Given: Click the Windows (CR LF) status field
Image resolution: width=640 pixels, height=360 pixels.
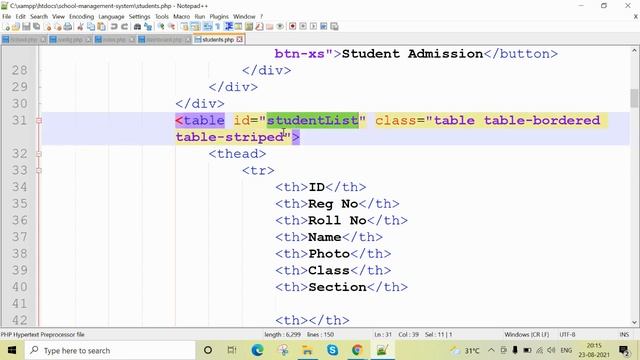Looking at the screenshot, I should 527,334.
